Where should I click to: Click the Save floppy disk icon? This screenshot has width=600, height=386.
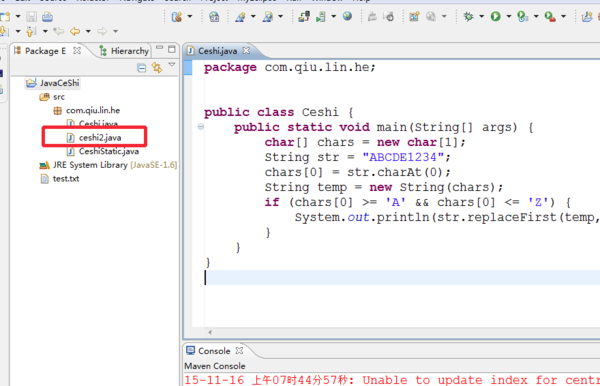[31, 16]
